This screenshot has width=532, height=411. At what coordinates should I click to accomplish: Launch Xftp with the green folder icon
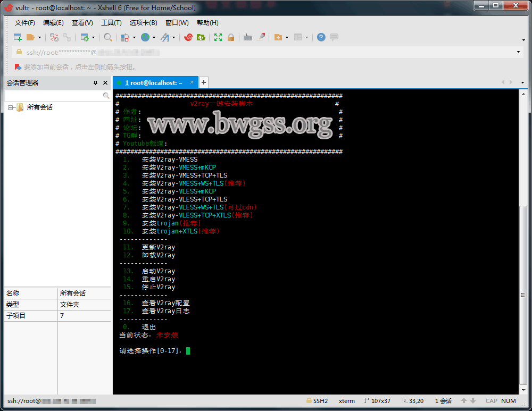point(201,37)
